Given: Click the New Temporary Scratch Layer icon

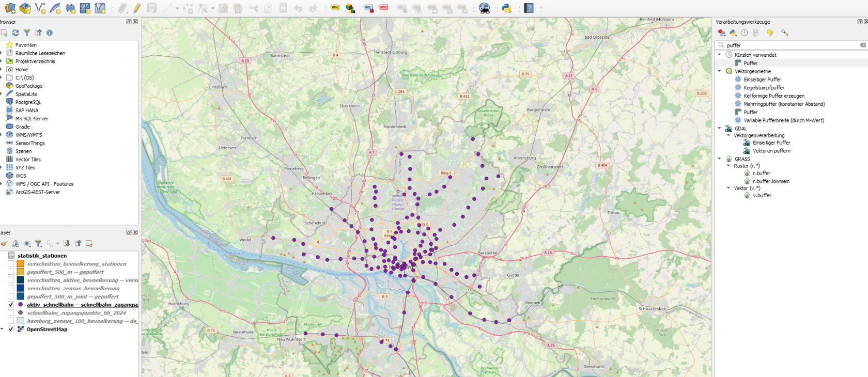Looking at the screenshot, I should point(70,8).
